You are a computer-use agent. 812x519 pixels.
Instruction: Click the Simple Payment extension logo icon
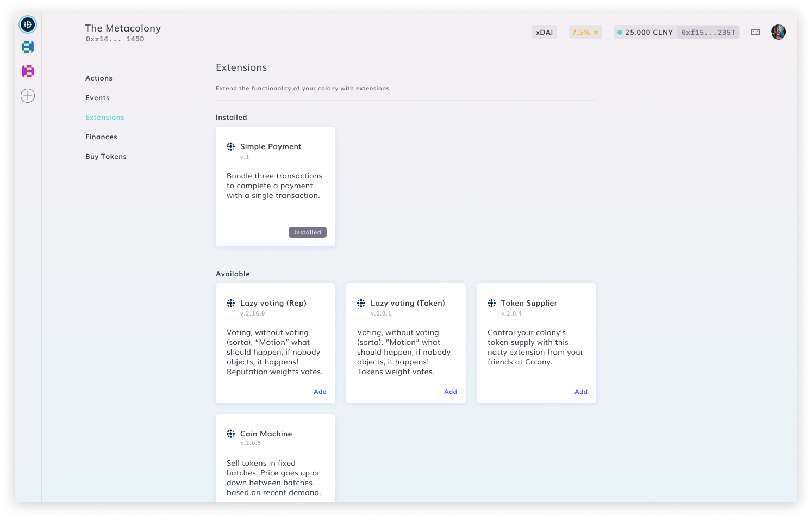pyautogui.click(x=231, y=146)
